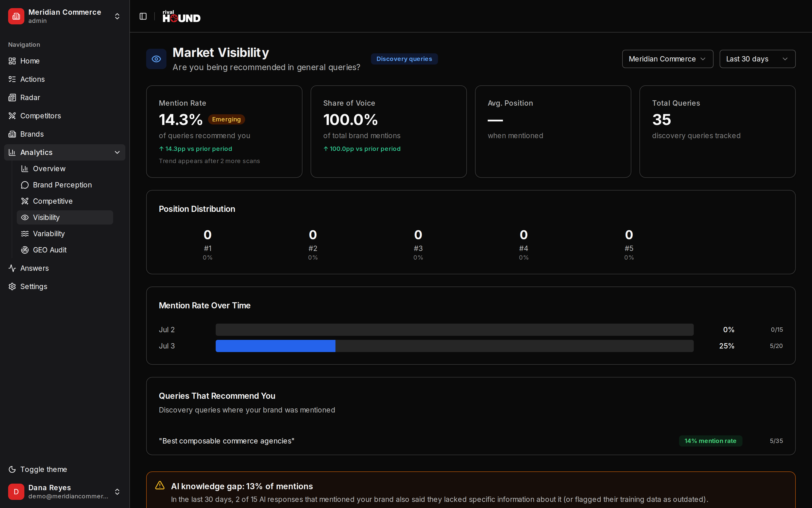Click the GEO Audit target icon
Viewport: 812px width, 508px height.
(x=25, y=250)
